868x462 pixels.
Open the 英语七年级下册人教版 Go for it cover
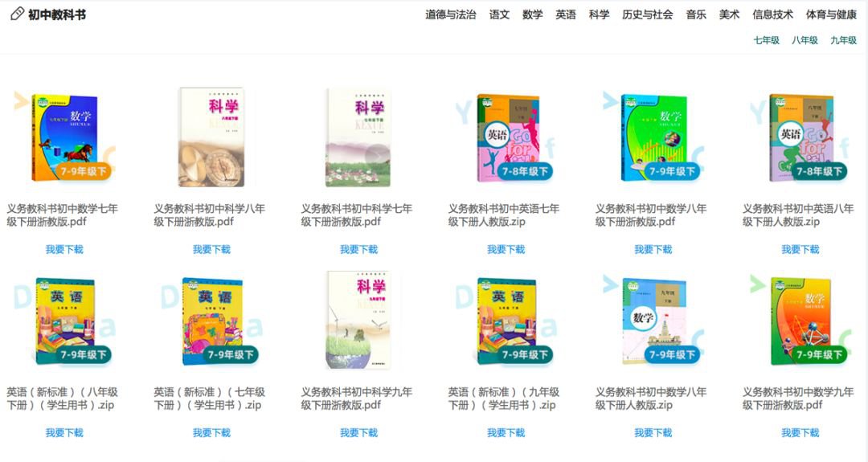pyautogui.click(x=508, y=137)
